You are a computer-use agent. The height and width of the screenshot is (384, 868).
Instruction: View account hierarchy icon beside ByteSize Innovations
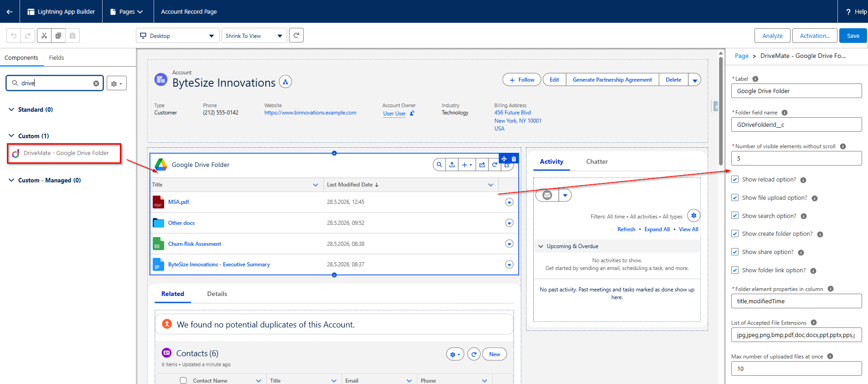pos(285,82)
